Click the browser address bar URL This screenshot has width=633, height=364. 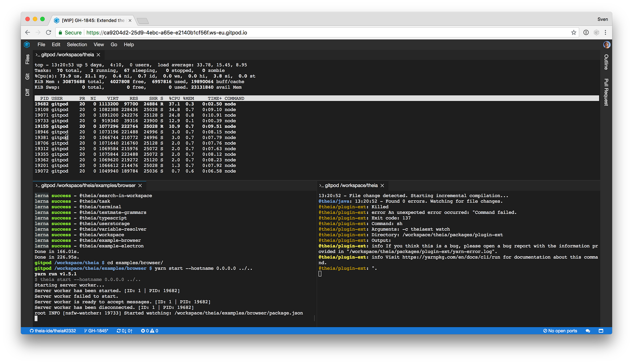click(x=166, y=33)
